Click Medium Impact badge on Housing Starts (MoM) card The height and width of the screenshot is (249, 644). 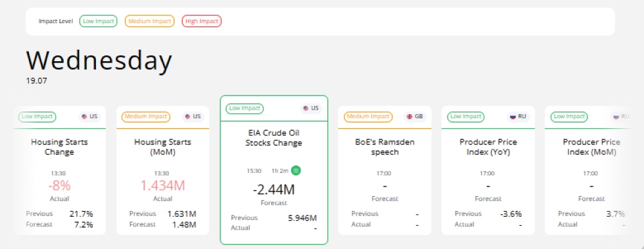click(146, 117)
